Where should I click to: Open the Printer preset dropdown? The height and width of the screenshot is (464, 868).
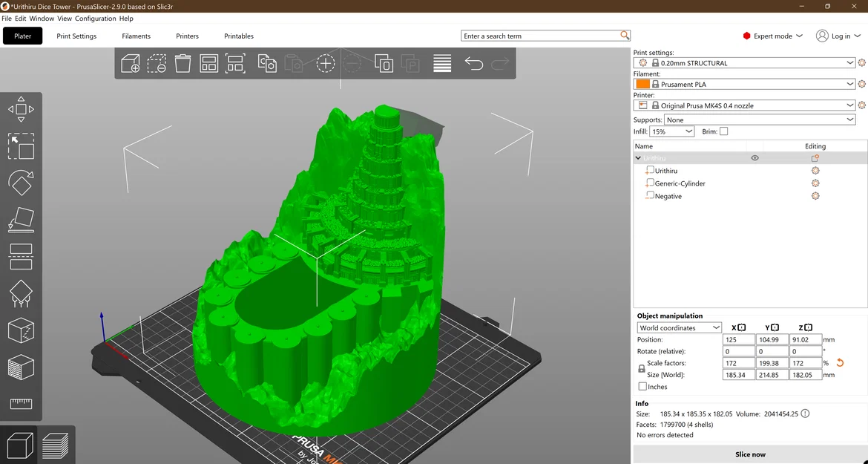point(745,105)
